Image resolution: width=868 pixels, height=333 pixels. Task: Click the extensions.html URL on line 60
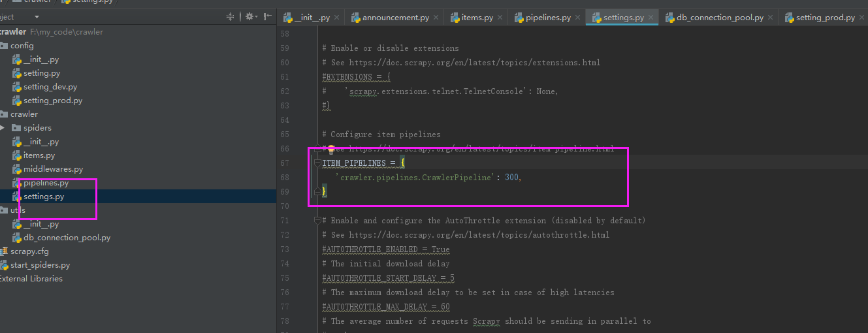coord(474,63)
